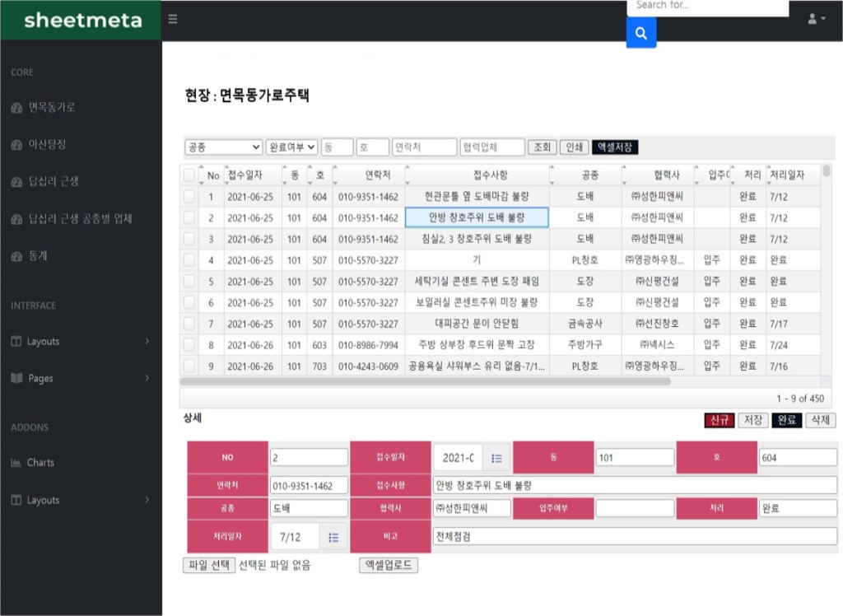Click the empty 입주여부 detail field
Viewport: 843px width, 616px height.
635,508
